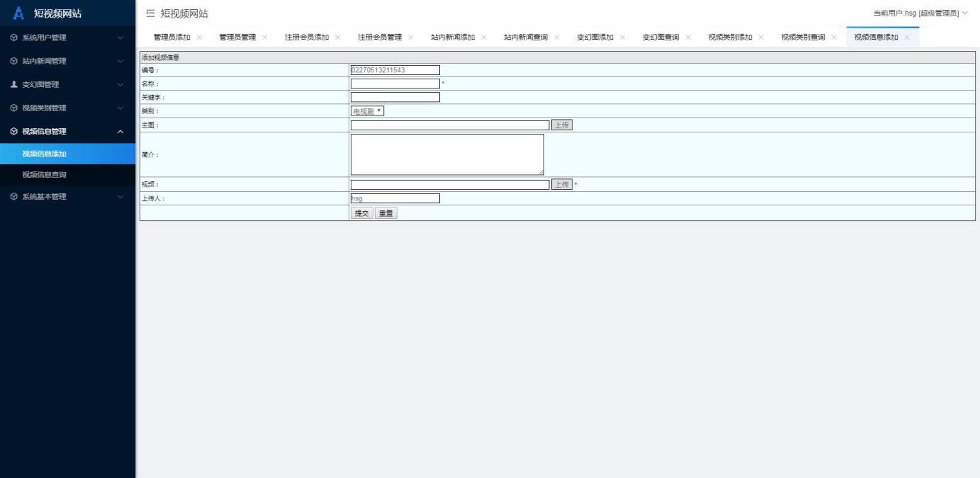The width and height of the screenshot is (980, 478).
Task: Click 上传 button next to 主图 field
Action: click(562, 125)
